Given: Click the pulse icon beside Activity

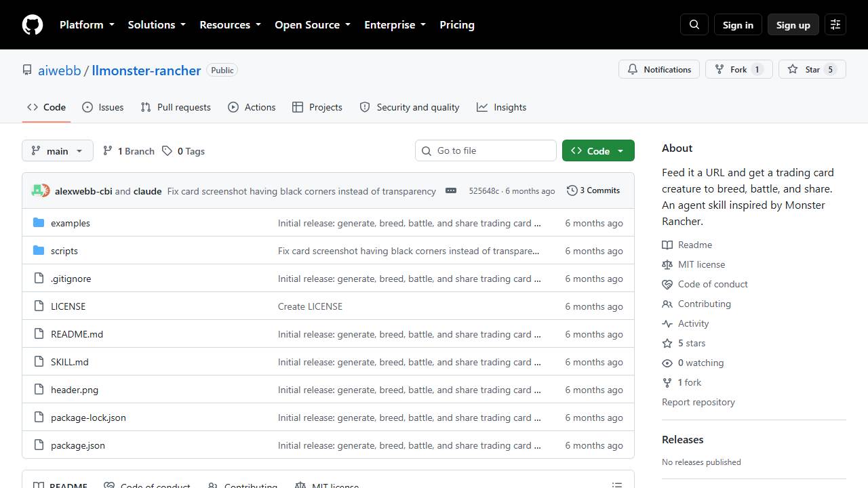Looking at the screenshot, I should pyautogui.click(x=667, y=323).
